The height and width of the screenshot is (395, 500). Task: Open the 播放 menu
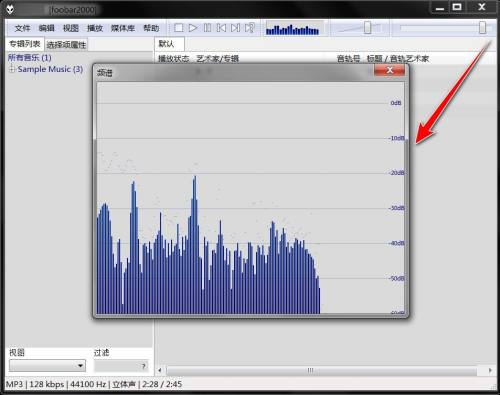(x=95, y=28)
